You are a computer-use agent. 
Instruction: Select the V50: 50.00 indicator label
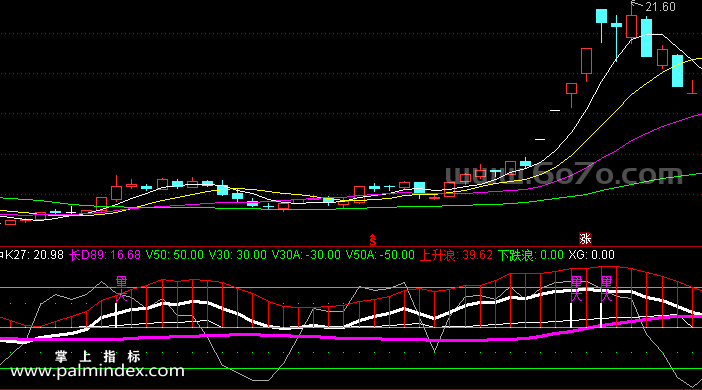[175, 255]
